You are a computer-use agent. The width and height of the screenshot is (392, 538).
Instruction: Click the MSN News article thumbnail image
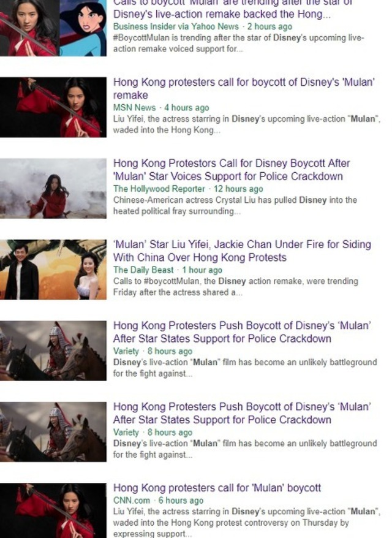(53, 107)
